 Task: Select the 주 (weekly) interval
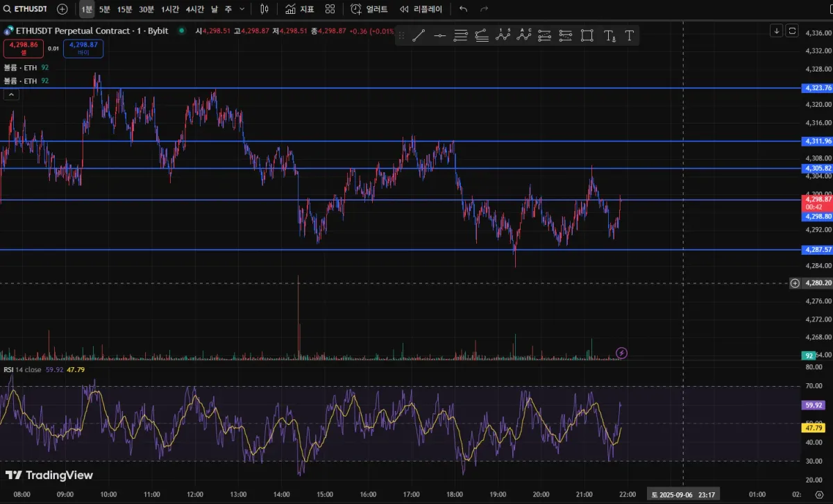[228, 9]
